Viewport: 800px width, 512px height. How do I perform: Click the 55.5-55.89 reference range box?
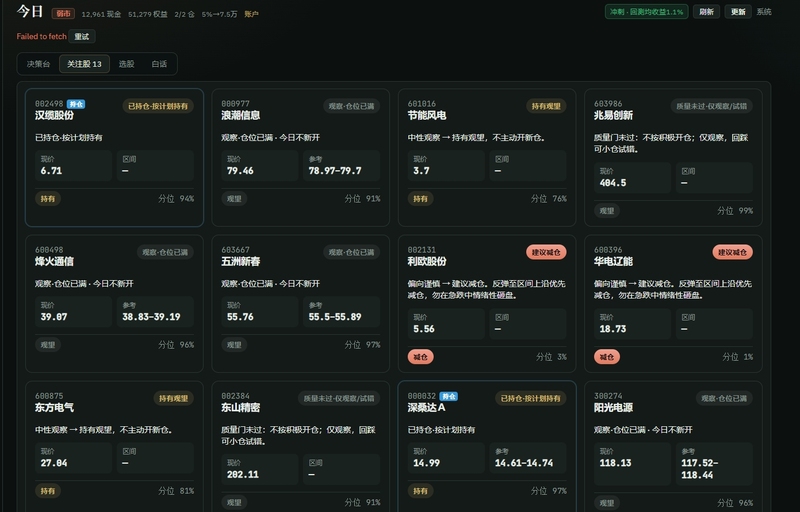point(341,312)
